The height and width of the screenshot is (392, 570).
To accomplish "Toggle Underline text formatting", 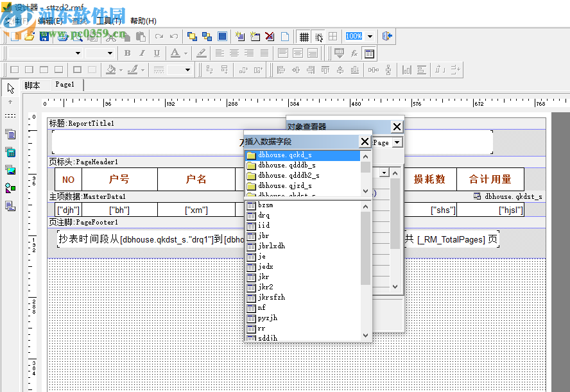I will (155, 53).
